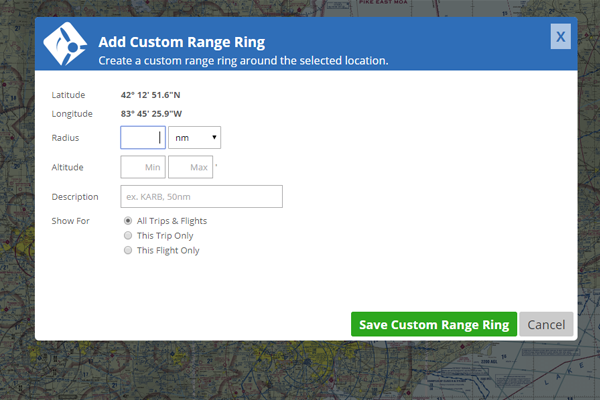Cancel the custom range ring dialog
Screen dimensions: 600x400
tap(546, 325)
